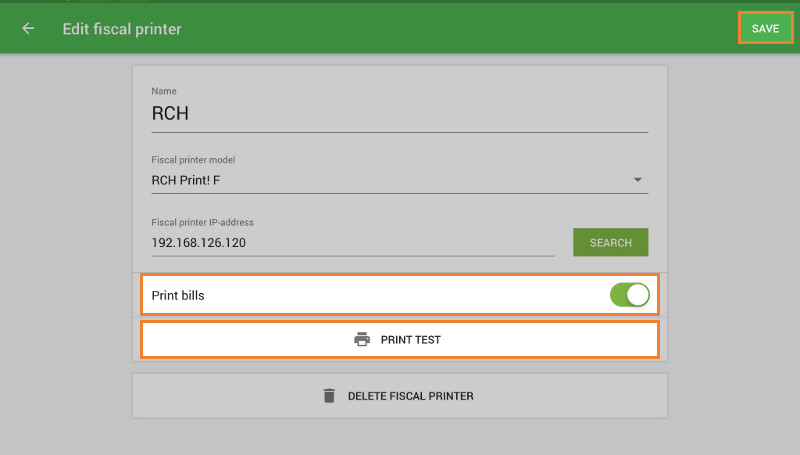Viewport: 800px width, 455px height.
Task: Click the Name field label
Action: click(x=164, y=91)
